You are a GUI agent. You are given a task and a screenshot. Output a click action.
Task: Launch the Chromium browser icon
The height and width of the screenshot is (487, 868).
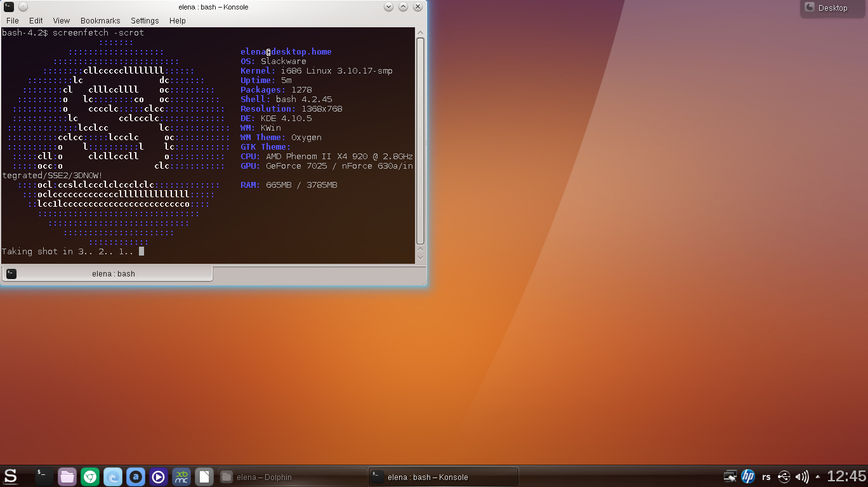tap(90, 477)
